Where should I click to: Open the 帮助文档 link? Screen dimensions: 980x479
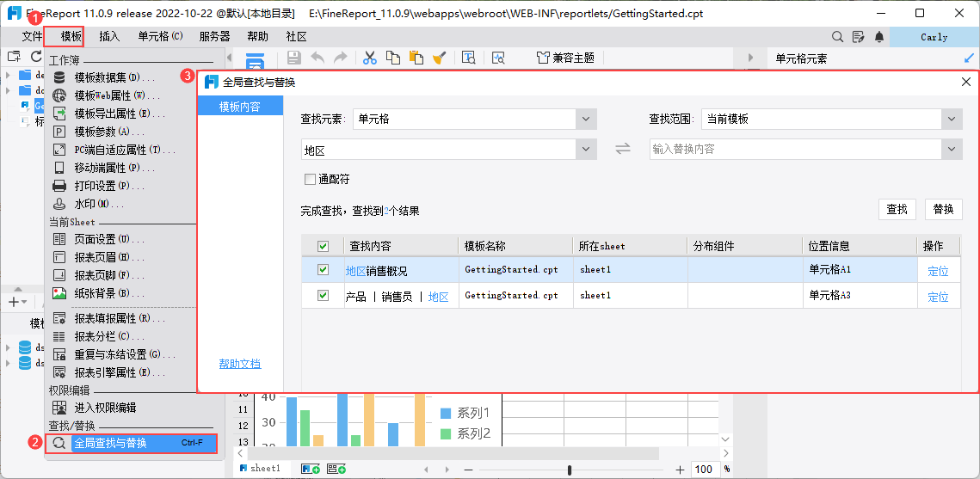(x=239, y=364)
